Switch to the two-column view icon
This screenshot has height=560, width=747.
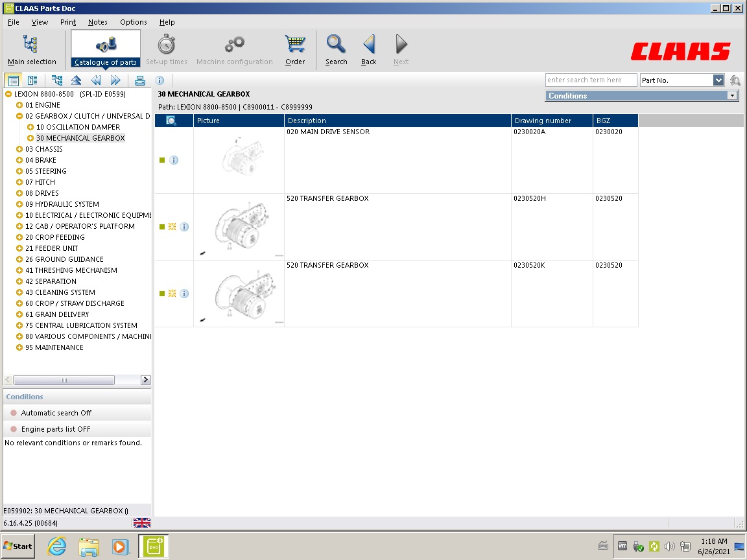click(32, 80)
